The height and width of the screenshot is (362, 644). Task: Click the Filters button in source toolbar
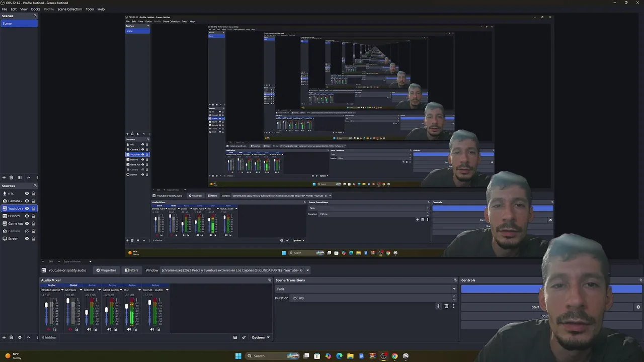tap(132, 270)
